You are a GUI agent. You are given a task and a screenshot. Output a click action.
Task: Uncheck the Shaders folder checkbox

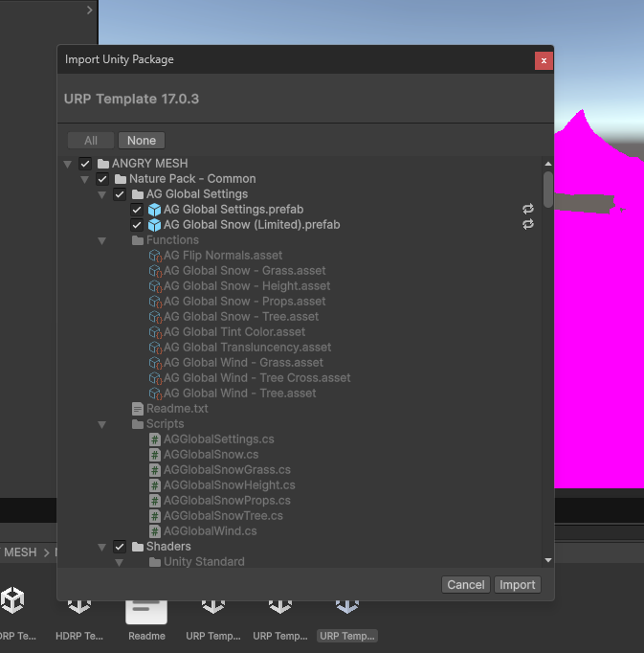(120, 547)
